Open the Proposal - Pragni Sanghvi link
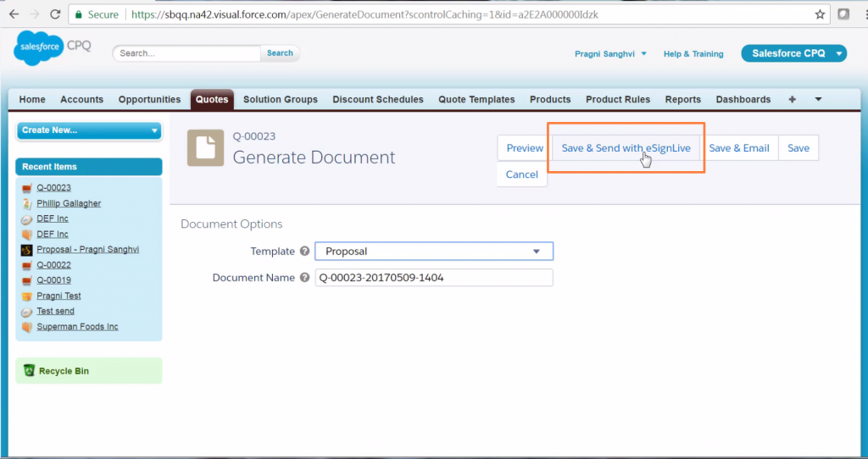 tap(88, 250)
